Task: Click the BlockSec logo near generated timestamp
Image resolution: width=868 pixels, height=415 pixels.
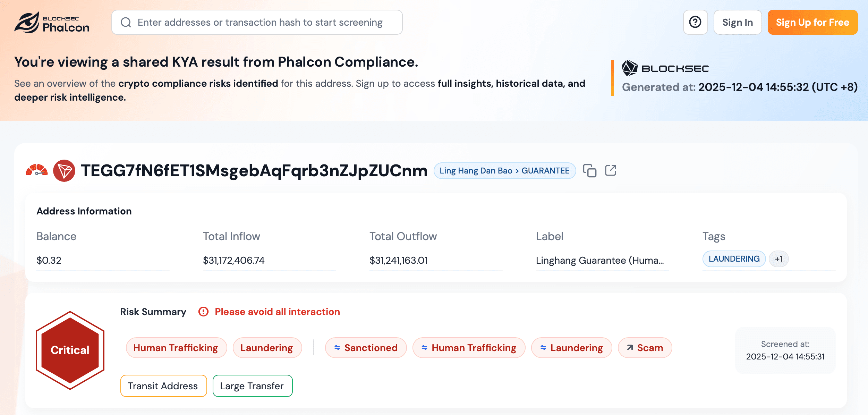Action: (x=665, y=68)
